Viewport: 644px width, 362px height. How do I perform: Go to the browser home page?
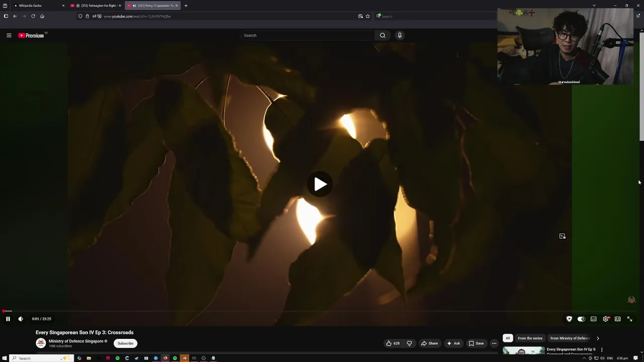42,16
